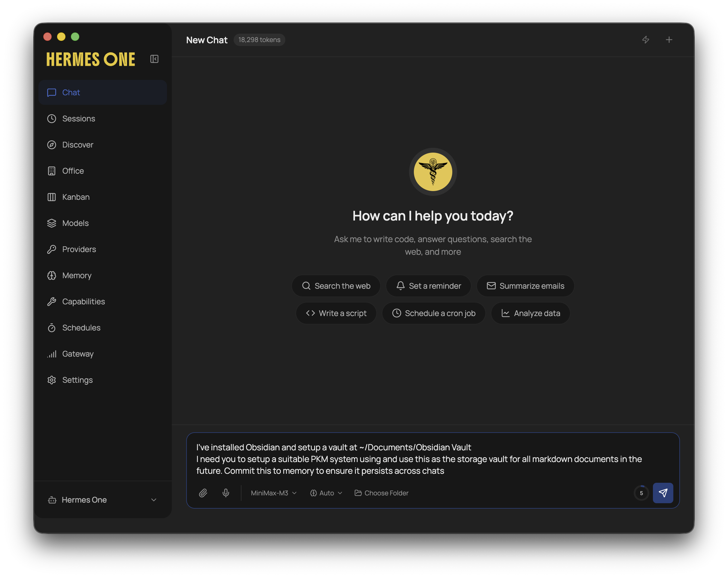Click the folder icon beside Choose Folder

click(x=358, y=493)
